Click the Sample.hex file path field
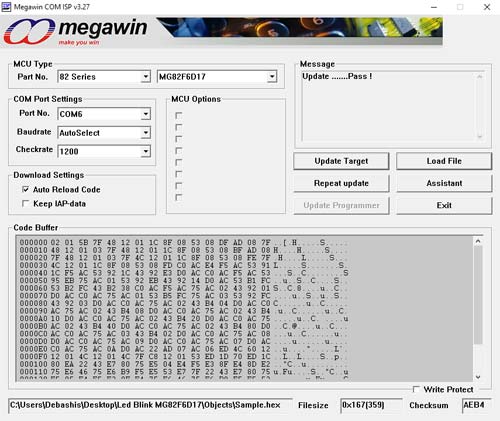 pos(150,405)
